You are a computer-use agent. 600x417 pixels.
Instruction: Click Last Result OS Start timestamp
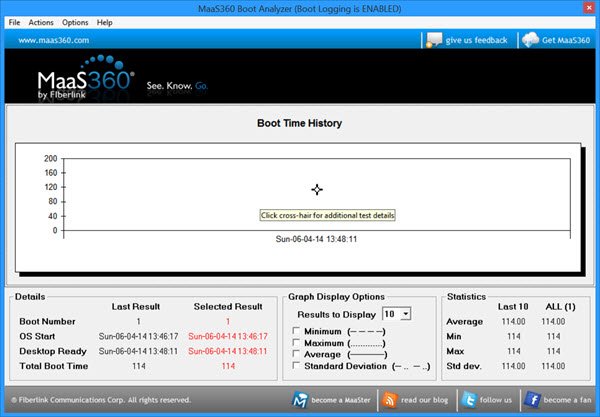click(138, 336)
